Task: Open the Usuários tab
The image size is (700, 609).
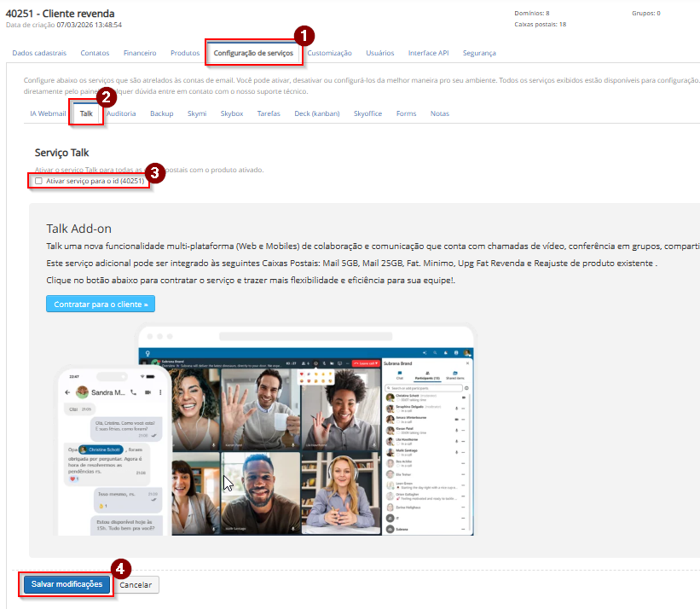Action: [x=380, y=53]
